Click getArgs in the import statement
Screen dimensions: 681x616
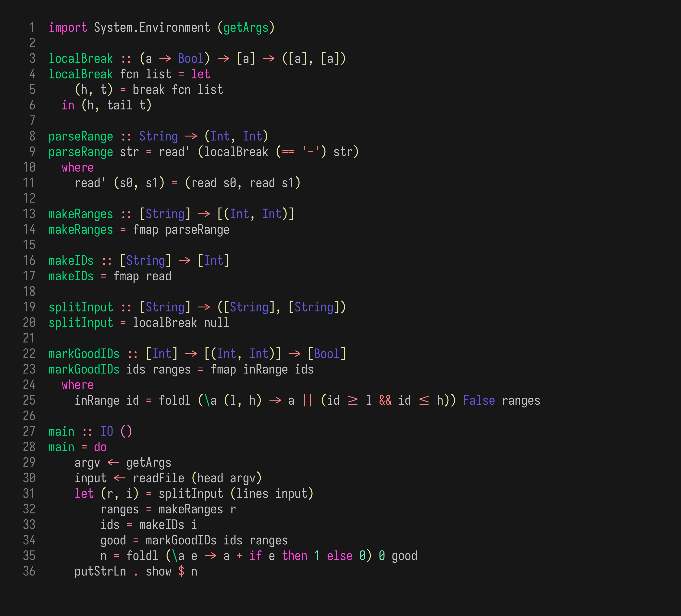click(246, 27)
